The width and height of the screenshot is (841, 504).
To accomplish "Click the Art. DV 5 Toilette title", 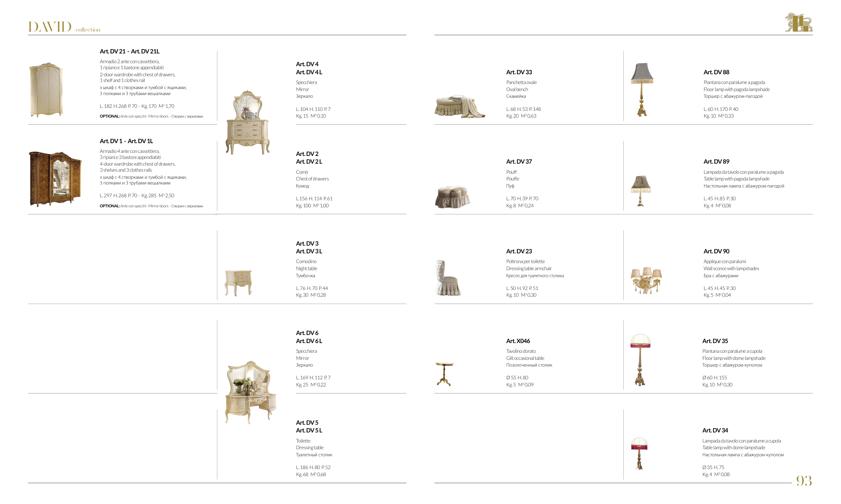I will click(x=307, y=422).
